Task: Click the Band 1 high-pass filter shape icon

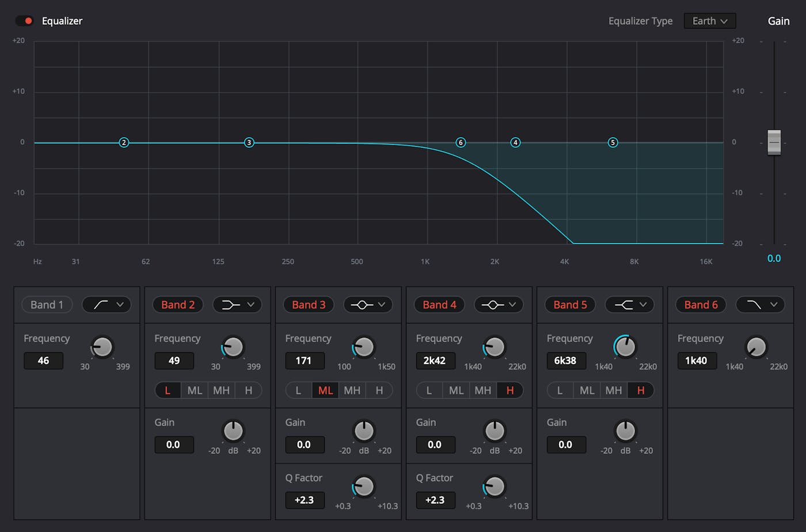Action: coord(102,305)
